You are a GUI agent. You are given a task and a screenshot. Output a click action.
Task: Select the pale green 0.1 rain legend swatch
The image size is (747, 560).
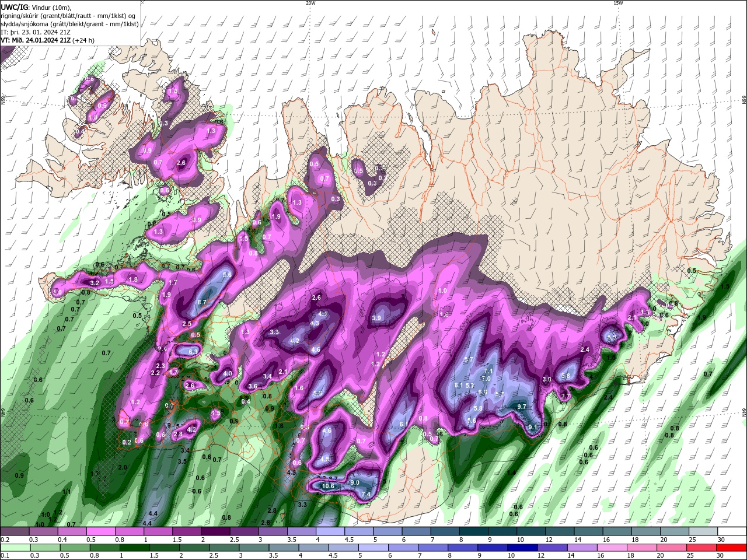pos(15,548)
